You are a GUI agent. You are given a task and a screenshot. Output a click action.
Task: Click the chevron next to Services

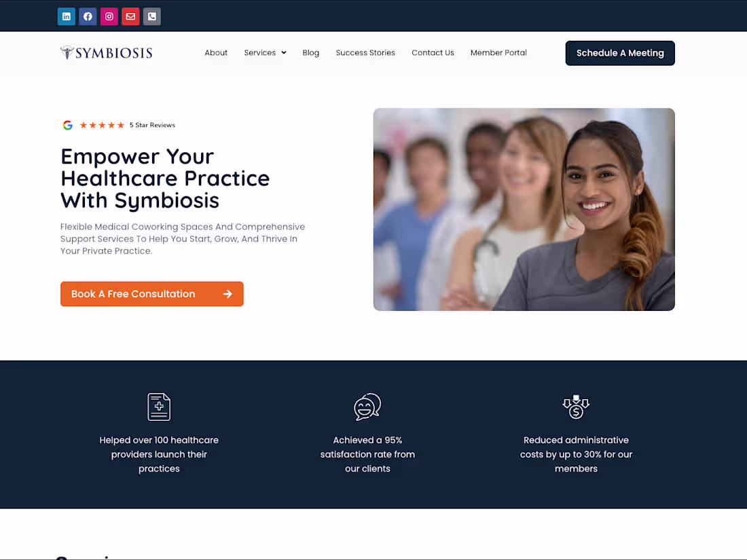(x=284, y=53)
